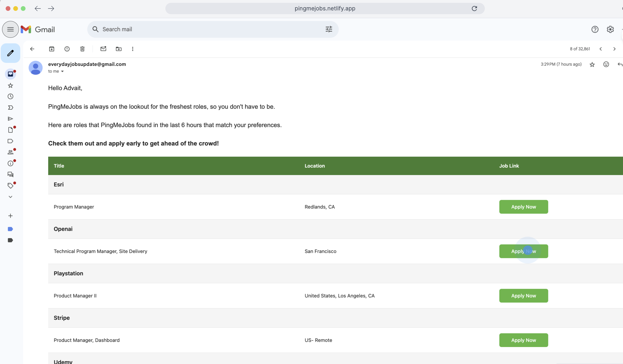Click the Job Link column header
Image resolution: width=623 pixels, height=364 pixels.
tap(509, 166)
